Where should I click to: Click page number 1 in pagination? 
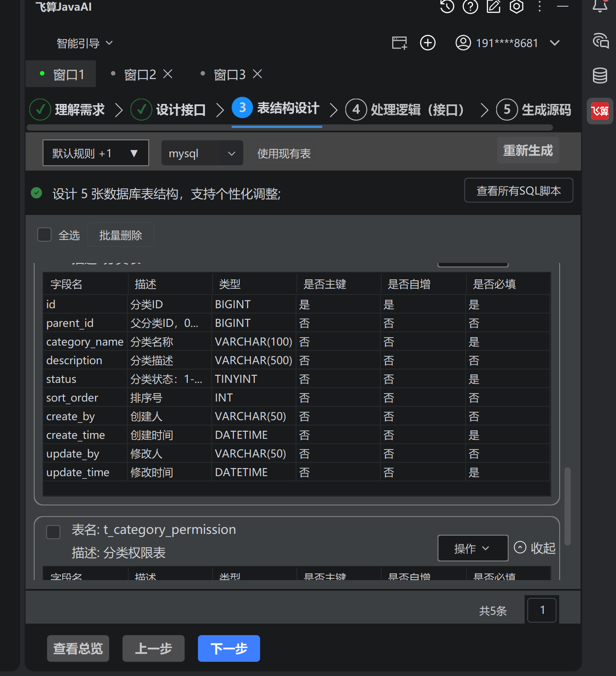[542, 610]
